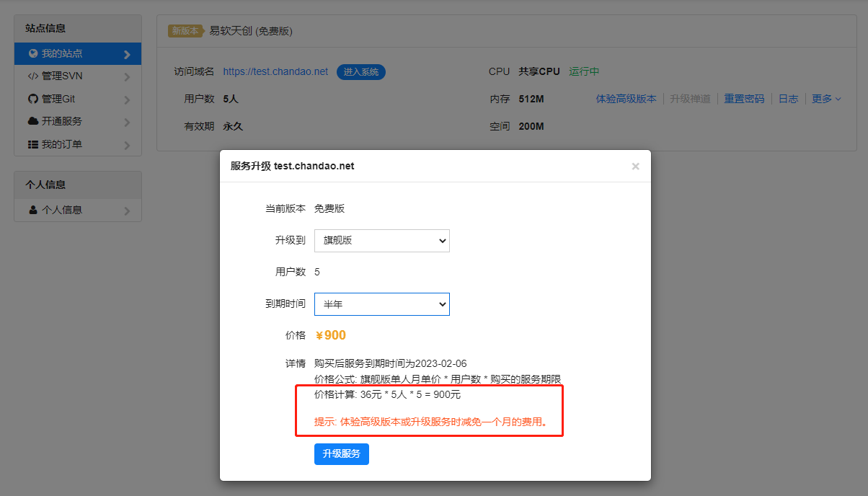
Task: Click the list icon beside 我的订单
Action: coord(33,144)
